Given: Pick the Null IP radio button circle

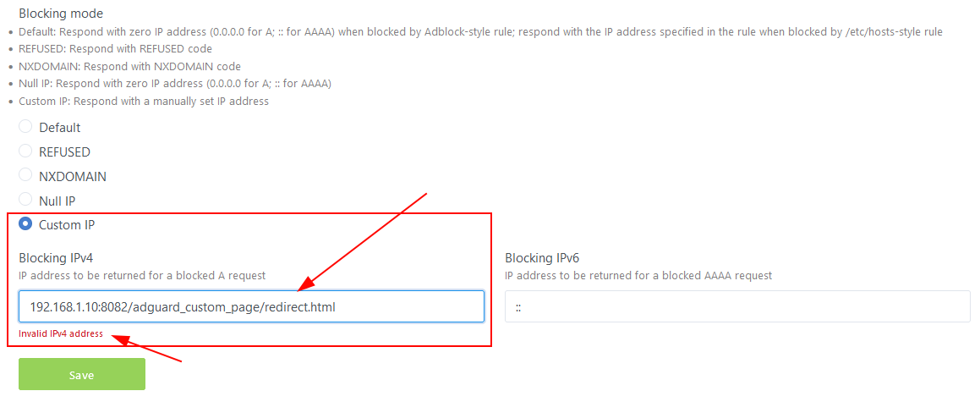Looking at the screenshot, I should (x=25, y=200).
